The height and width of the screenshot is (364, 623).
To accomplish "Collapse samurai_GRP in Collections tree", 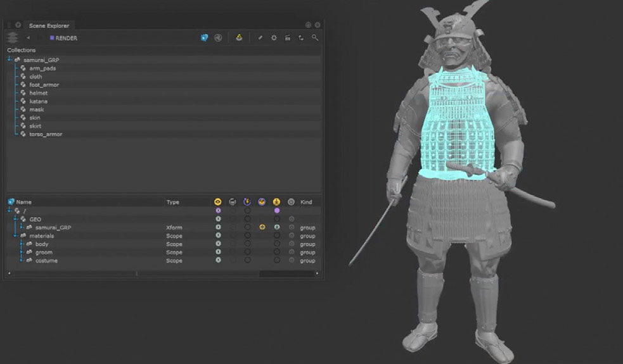I will (x=10, y=60).
